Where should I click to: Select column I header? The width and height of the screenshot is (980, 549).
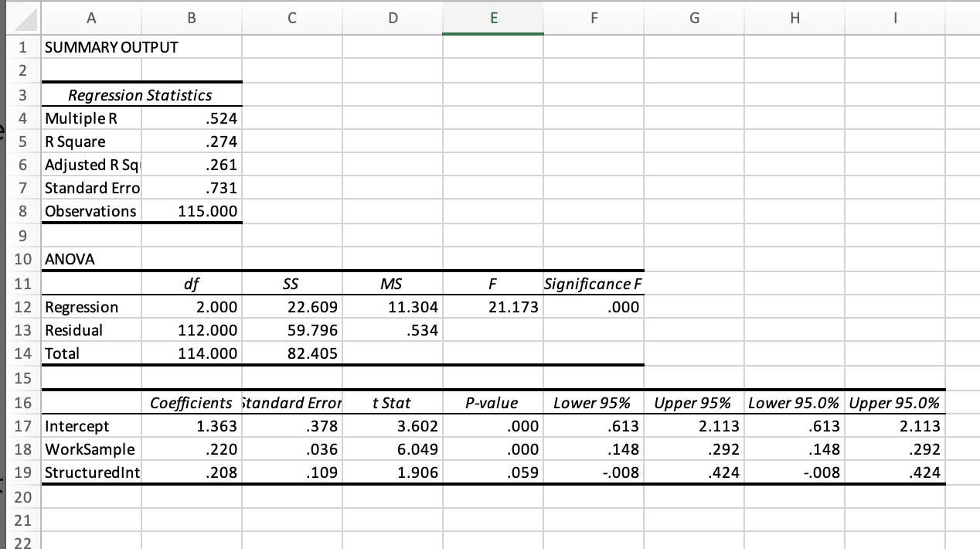click(895, 17)
